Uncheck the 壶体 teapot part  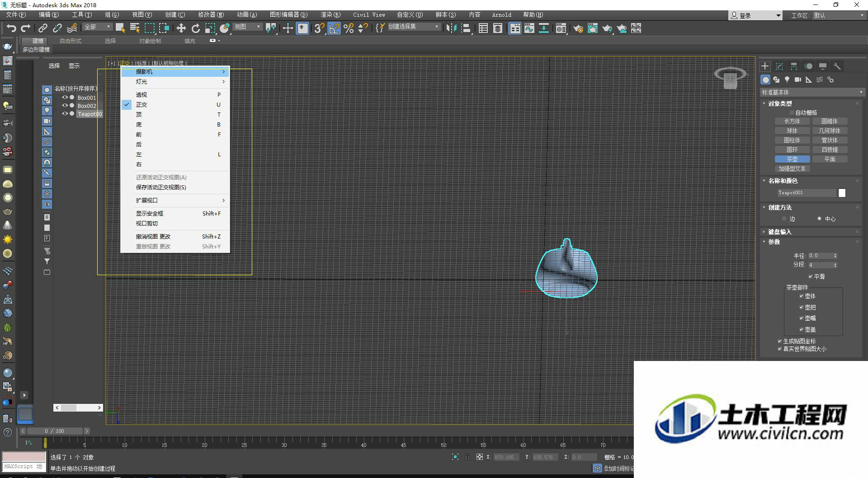tap(802, 296)
